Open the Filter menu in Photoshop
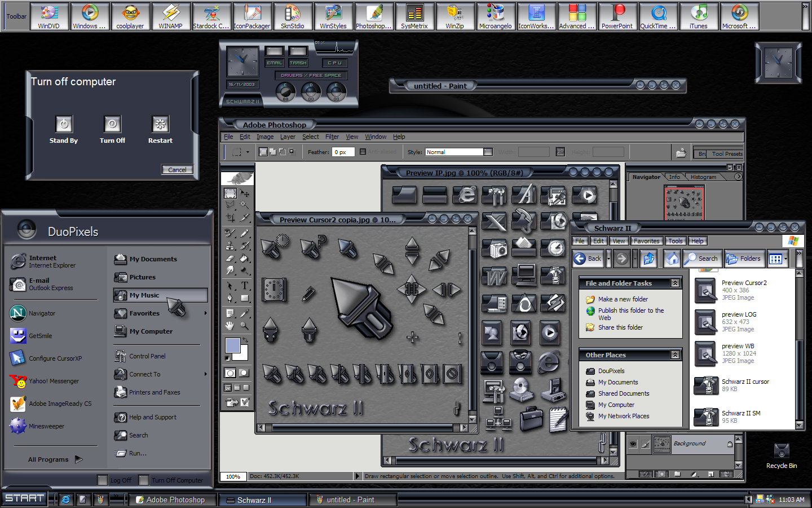This screenshot has height=508, width=812. (332, 137)
